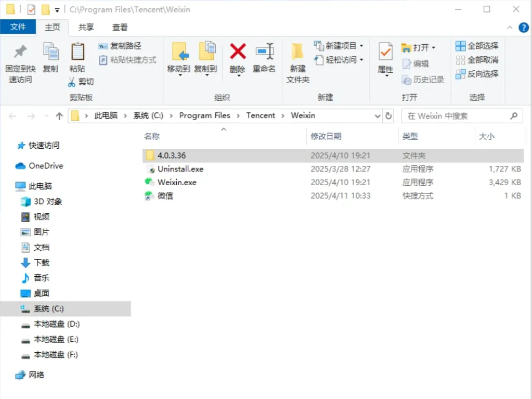Open the File (文件) menu tab

click(x=18, y=27)
